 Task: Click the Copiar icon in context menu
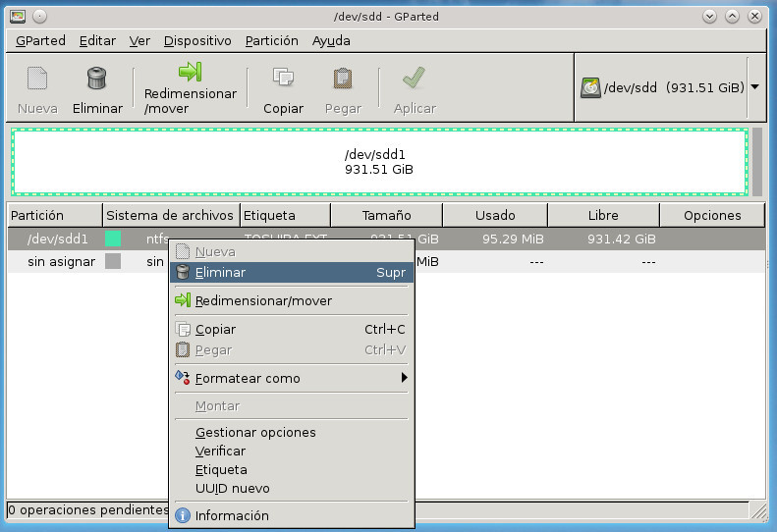coord(184,330)
